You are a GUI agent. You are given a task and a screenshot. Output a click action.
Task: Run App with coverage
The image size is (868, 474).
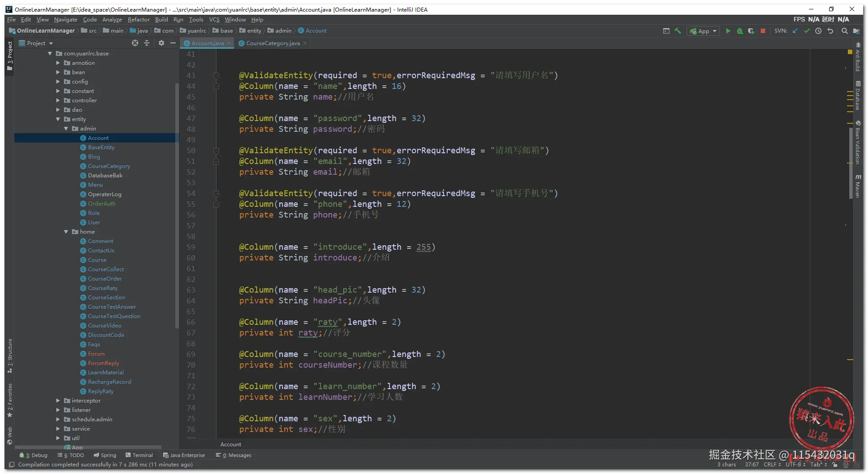pyautogui.click(x=751, y=31)
